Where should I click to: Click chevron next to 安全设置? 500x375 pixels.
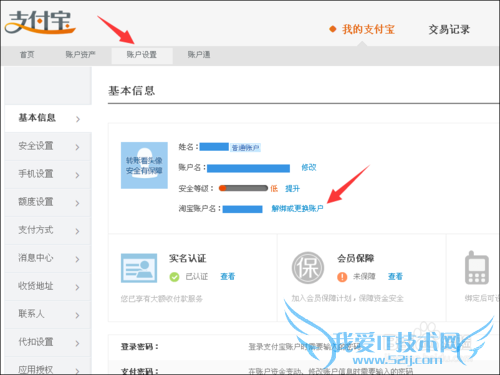tap(78, 147)
